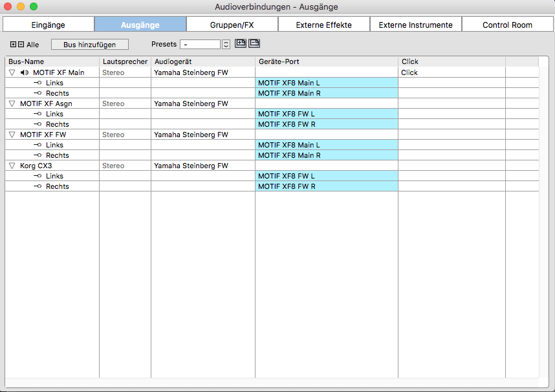The height and width of the screenshot is (392, 555).
Task: Click Stereo cell of MOTIF XF Asgn
Action: click(125, 103)
